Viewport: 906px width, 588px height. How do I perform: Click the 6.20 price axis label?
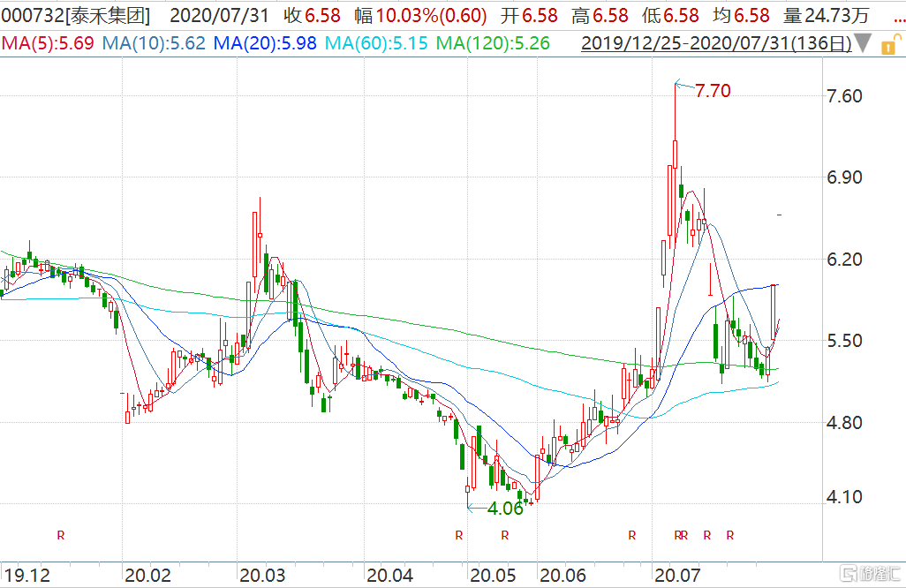tap(845, 260)
